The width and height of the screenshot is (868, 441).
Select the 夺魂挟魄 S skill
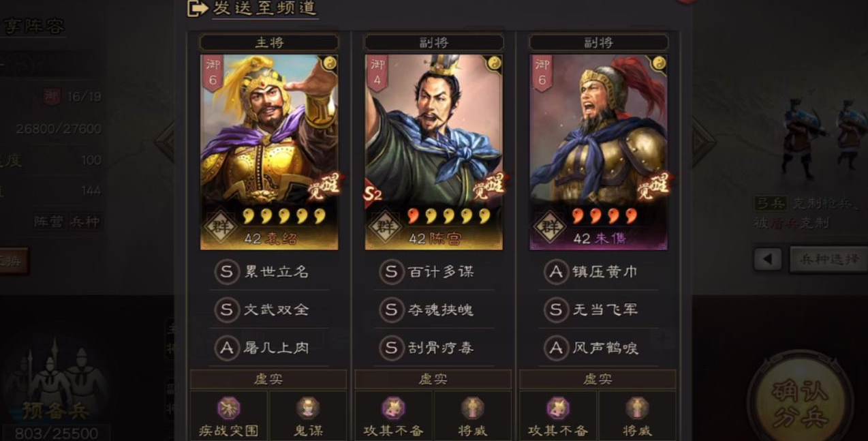[x=427, y=309]
